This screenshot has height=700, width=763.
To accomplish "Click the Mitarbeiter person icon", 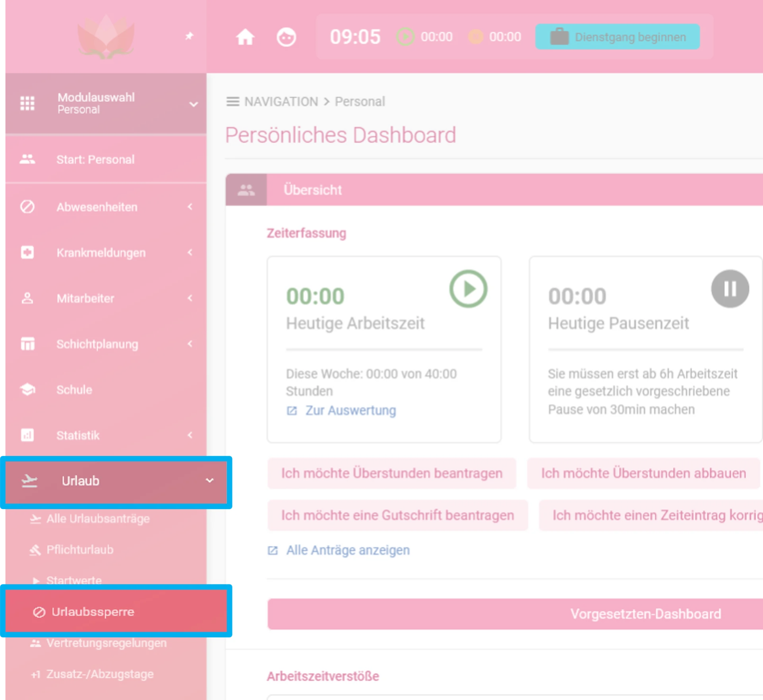I will tap(27, 298).
